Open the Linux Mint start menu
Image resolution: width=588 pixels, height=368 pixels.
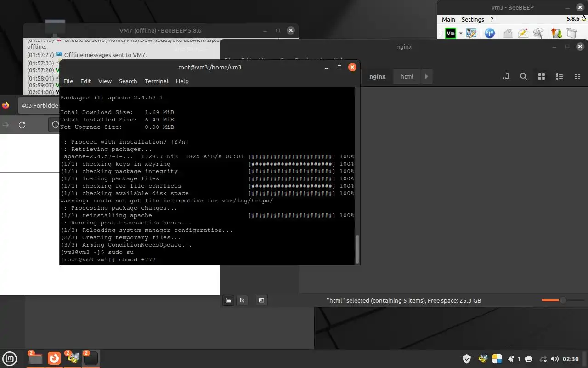[10, 358]
